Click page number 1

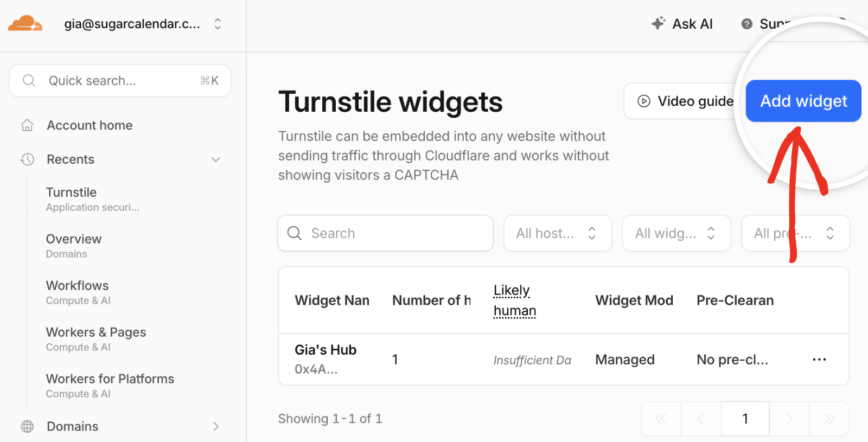click(745, 419)
